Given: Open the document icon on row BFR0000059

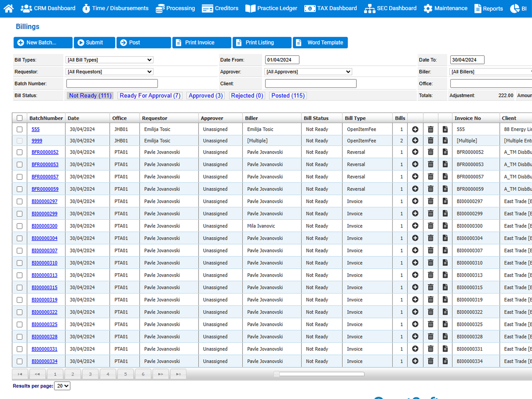Looking at the screenshot, I should pyautogui.click(x=445, y=189).
